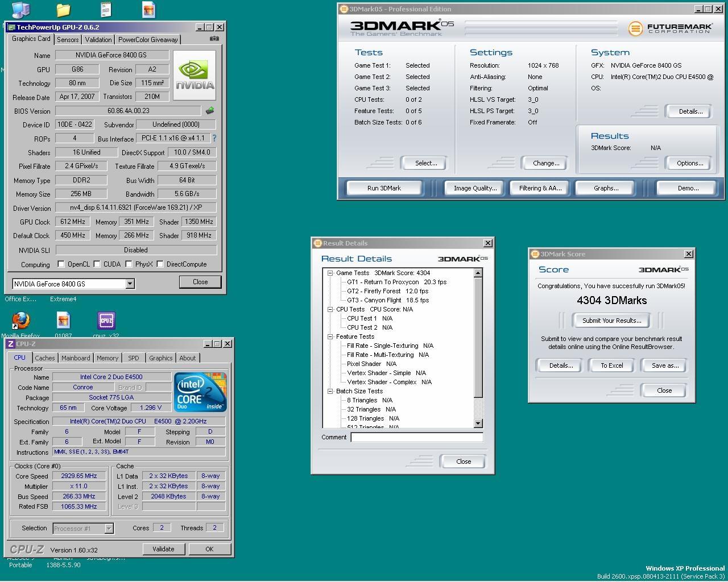Select GT2 - Firefly Forest row
This screenshot has height=582, width=728.
(x=387, y=291)
